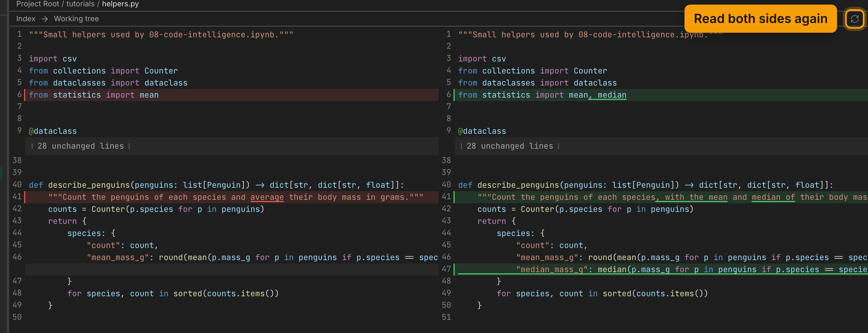Click the Working tree label
This screenshot has width=868, height=333.
pos(76,19)
